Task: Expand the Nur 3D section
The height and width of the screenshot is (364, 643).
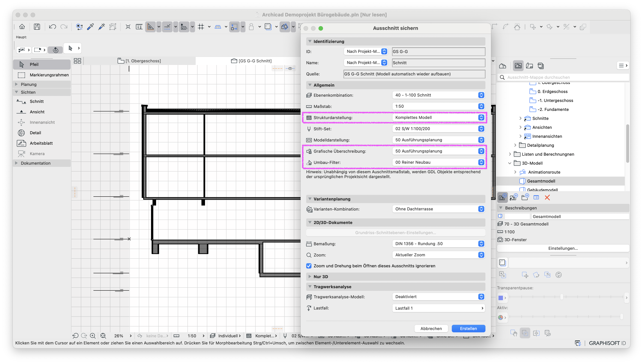Action: (310, 276)
